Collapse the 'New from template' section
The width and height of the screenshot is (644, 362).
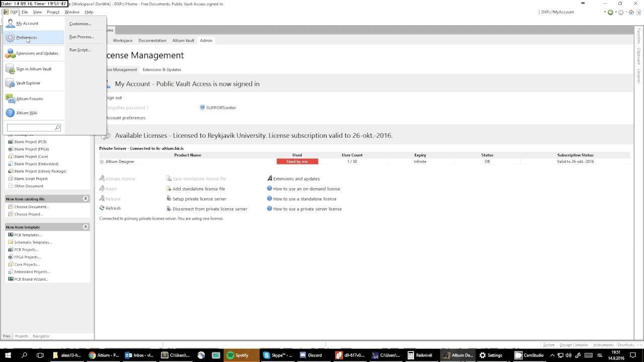coord(86,227)
